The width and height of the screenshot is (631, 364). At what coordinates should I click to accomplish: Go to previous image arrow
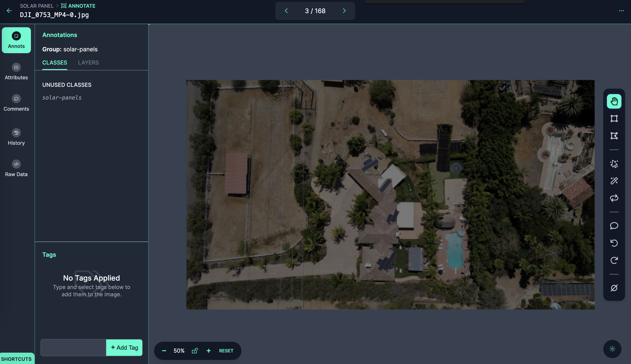tap(286, 11)
